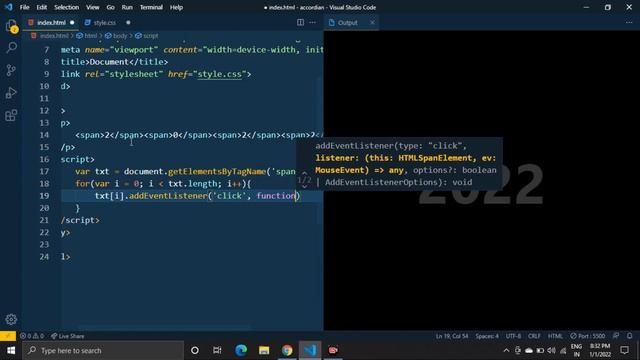
Task: Click the feedback icon in status bar
Action: pos(616,336)
